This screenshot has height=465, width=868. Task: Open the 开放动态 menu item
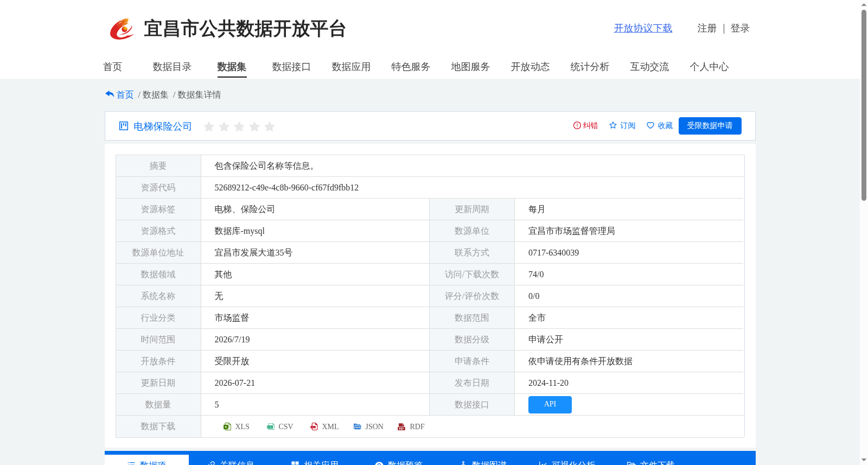pyautogui.click(x=530, y=67)
